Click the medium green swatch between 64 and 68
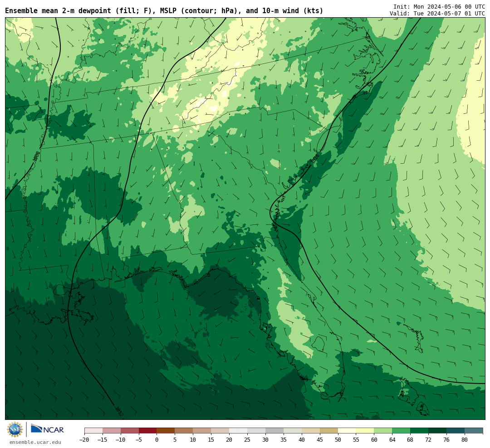This screenshot has width=490, height=448. point(401,431)
